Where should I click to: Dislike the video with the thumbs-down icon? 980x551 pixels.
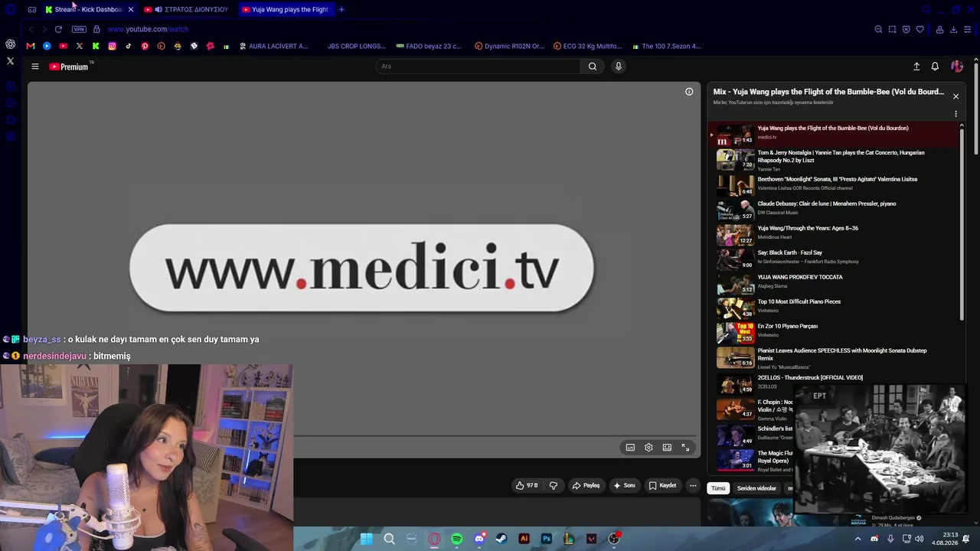tap(554, 485)
